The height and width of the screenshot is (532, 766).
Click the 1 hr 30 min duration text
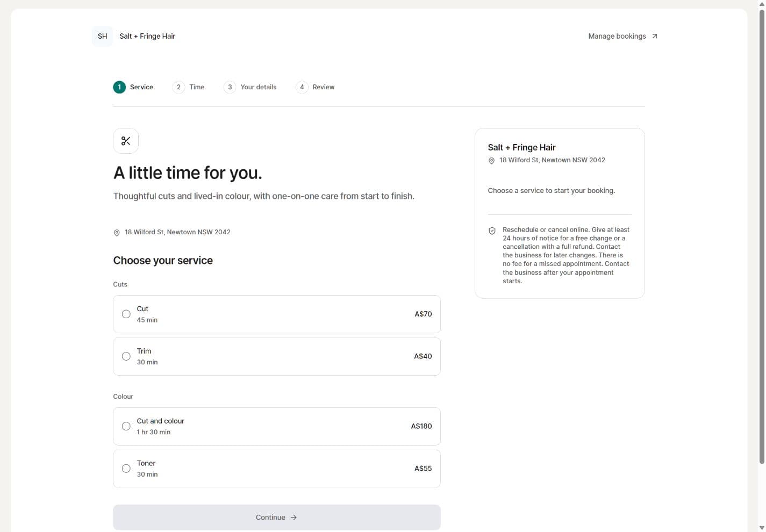tap(154, 432)
